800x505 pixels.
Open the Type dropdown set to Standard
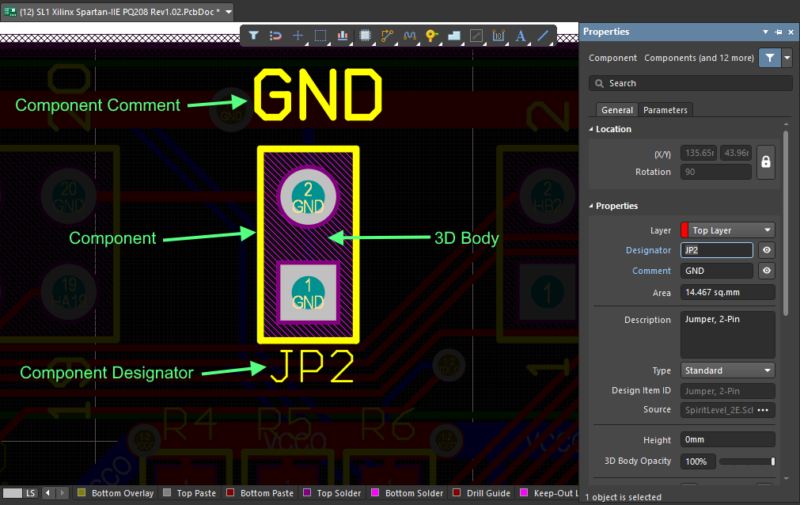click(727, 370)
